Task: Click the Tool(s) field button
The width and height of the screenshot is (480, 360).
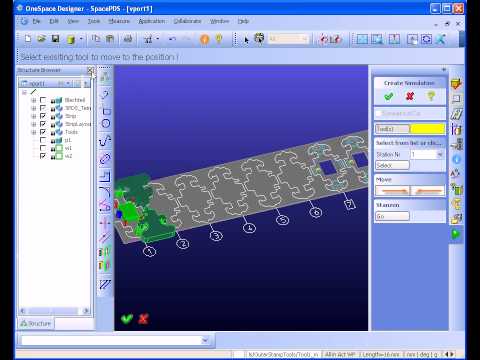Action: point(392,129)
